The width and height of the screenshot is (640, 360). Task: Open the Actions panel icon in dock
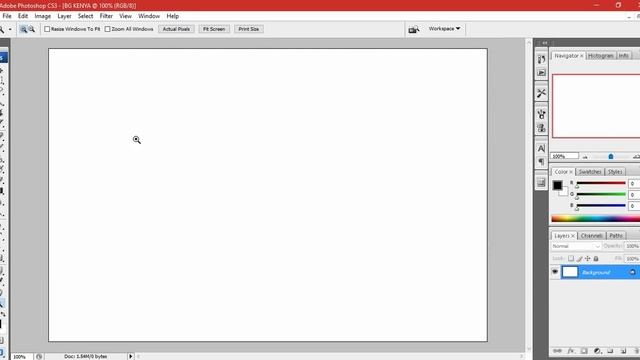pyautogui.click(x=541, y=73)
